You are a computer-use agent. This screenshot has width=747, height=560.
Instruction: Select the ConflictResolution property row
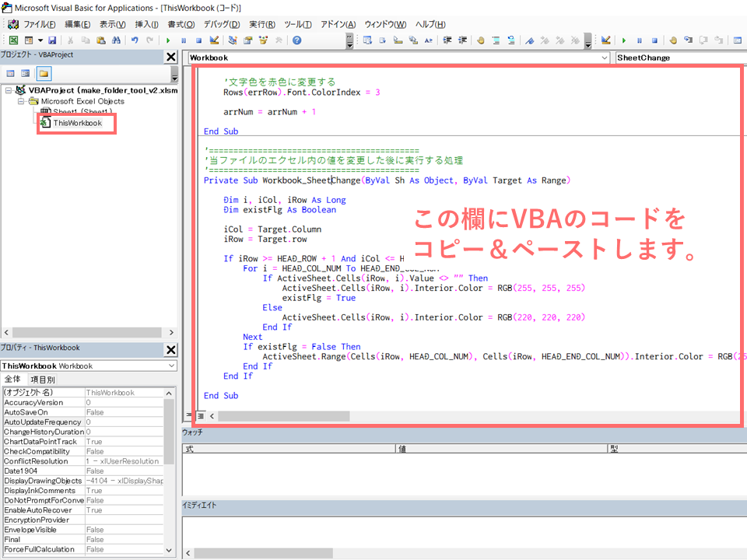tap(83, 461)
